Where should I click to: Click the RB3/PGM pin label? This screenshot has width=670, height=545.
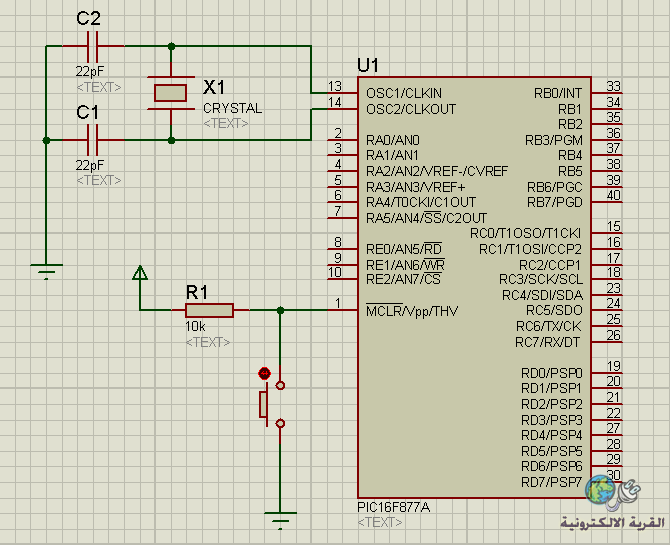click(554, 140)
